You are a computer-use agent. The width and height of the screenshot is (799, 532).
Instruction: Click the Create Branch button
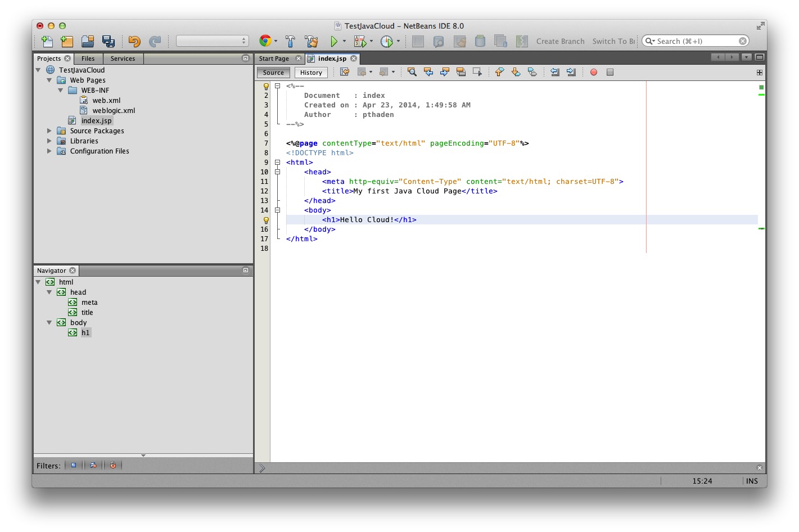coord(561,41)
